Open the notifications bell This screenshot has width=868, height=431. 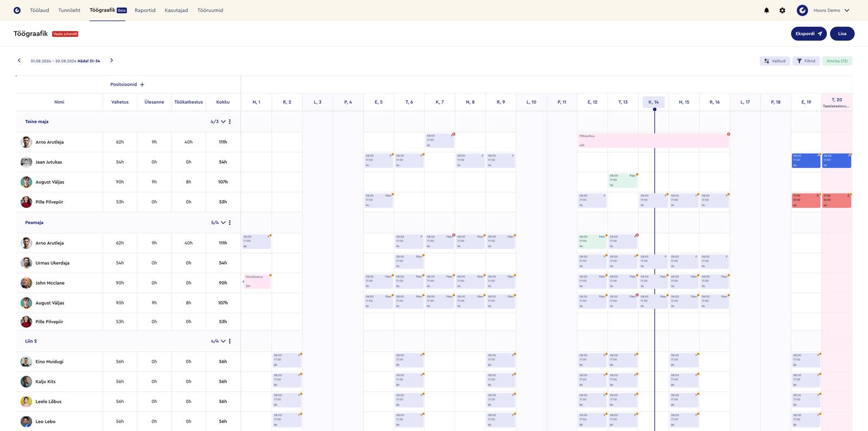pyautogui.click(x=767, y=10)
